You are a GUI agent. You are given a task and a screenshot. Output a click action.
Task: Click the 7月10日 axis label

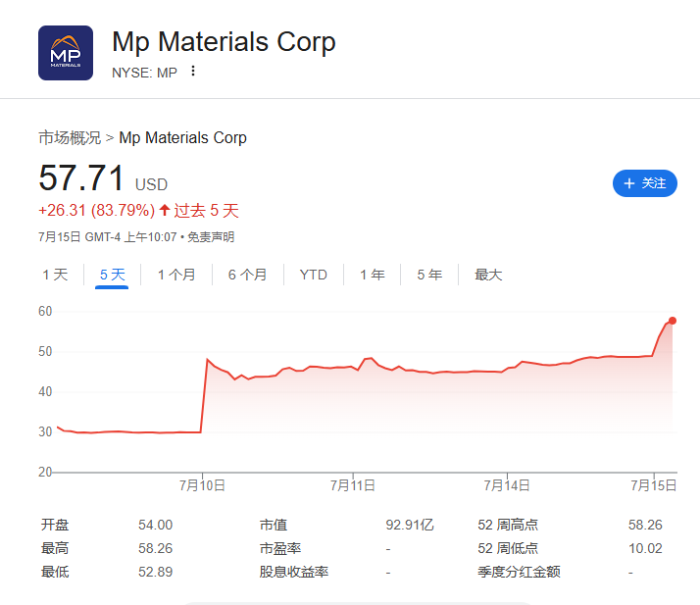tap(202, 485)
